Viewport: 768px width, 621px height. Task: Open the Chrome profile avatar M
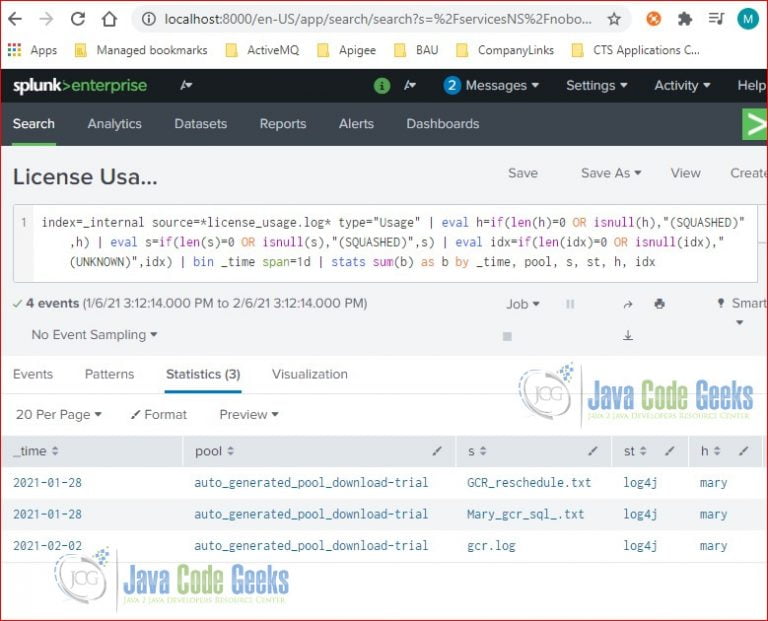(747, 19)
